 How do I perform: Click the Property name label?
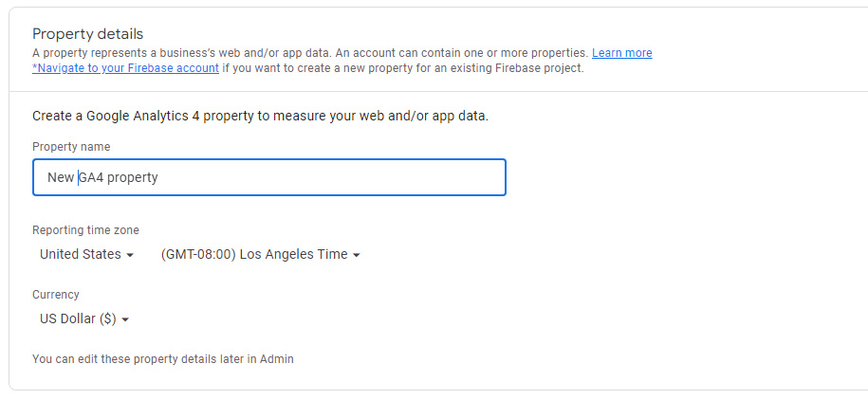click(x=71, y=147)
